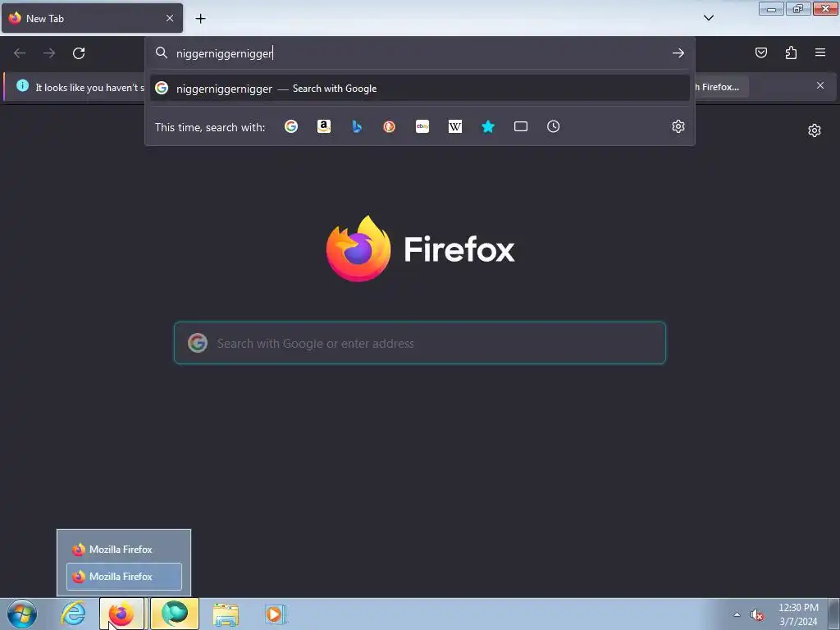Click the Show desktop strip on the taskbar
Viewport: 840px width, 630px height.
tap(834, 614)
